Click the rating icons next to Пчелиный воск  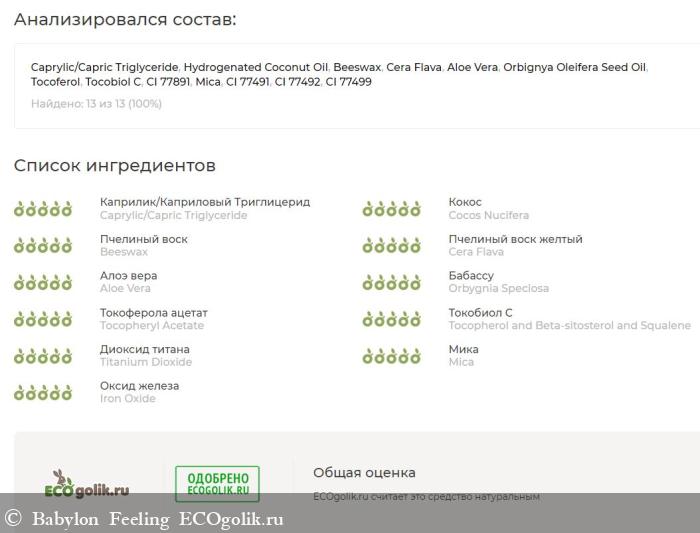tap(43, 246)
